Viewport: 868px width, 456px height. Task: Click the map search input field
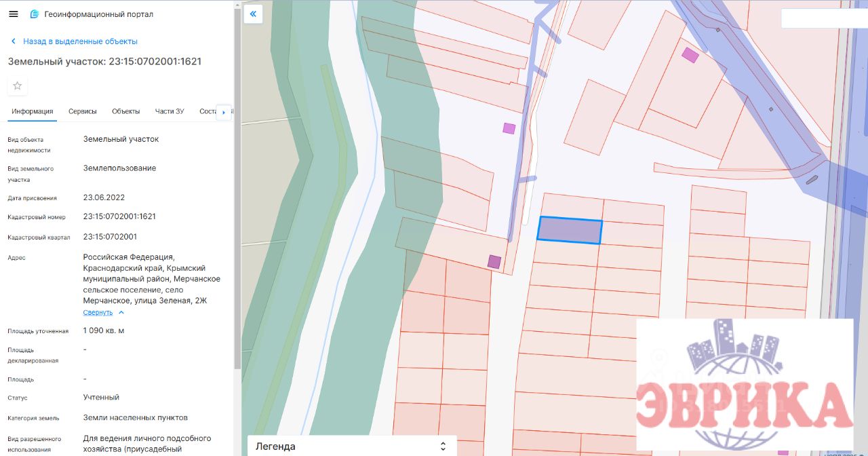[824, 18]
